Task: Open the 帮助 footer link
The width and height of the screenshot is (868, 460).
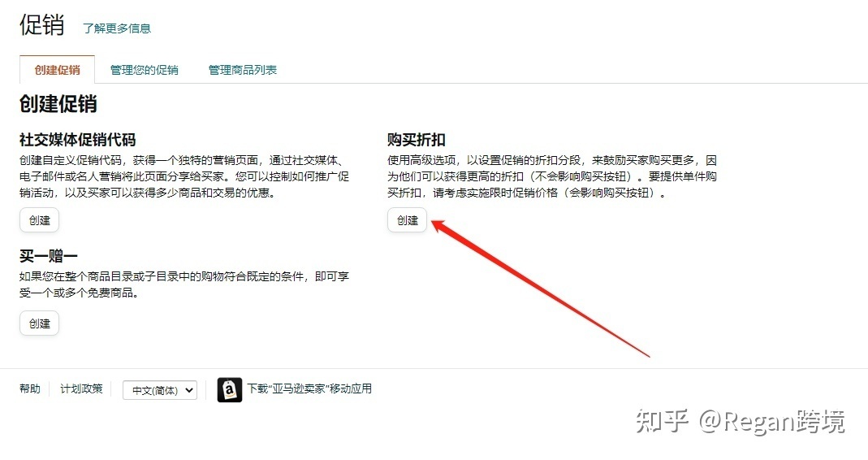Action: 30,388
